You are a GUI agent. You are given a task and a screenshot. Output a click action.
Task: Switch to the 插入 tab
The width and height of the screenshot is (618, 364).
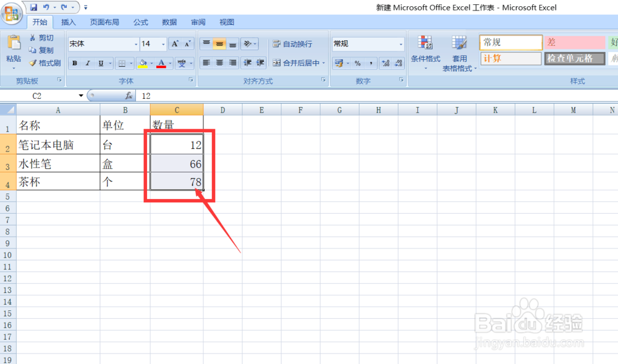[68, 22]
